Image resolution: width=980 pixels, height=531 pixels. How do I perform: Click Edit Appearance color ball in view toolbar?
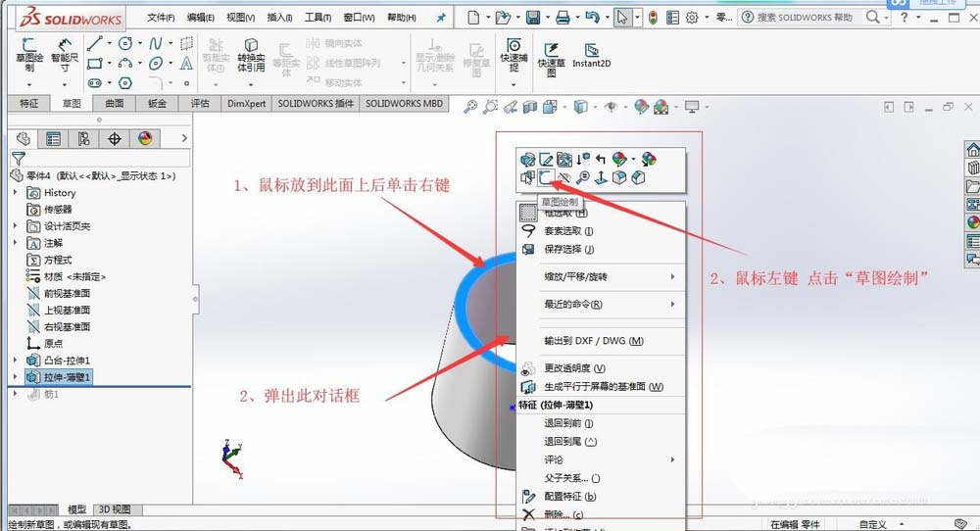coord(641,107)
